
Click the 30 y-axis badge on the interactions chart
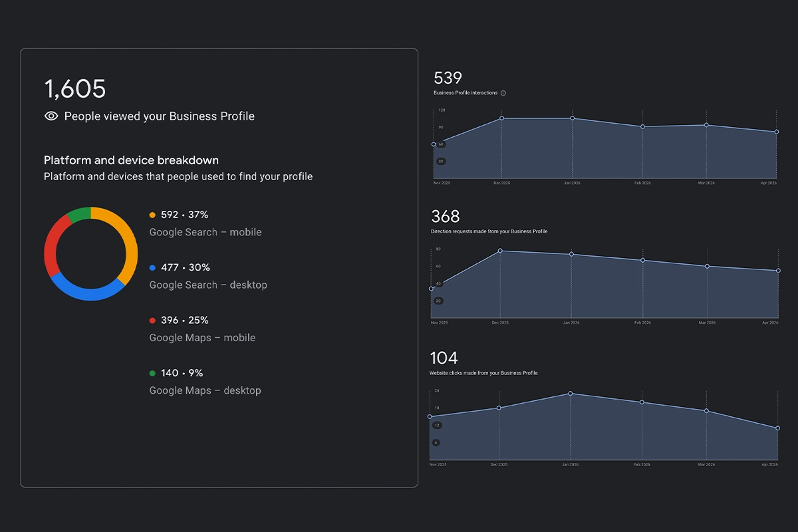tap(440, 161)
